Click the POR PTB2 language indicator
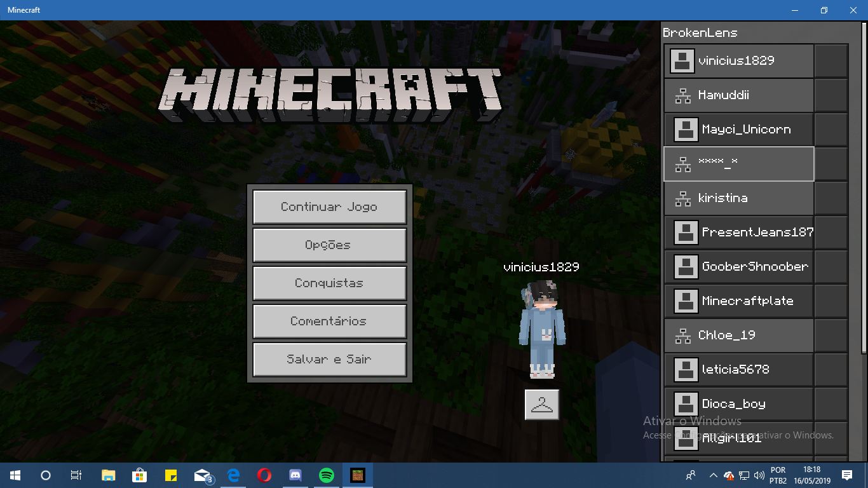 (778, 475)
